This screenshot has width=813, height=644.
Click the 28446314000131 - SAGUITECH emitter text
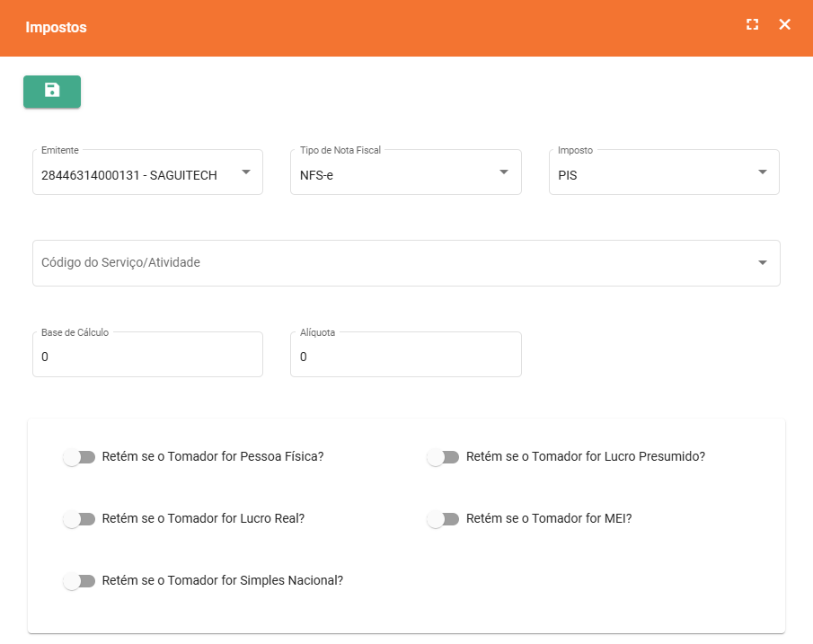[129, 175]
